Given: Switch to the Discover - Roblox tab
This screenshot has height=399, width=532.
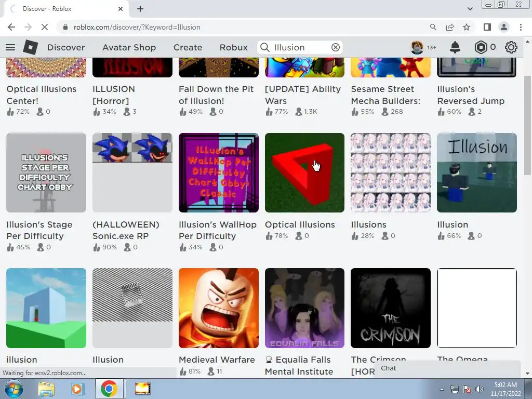Looking at the screenshot, I should coord(66,9).
